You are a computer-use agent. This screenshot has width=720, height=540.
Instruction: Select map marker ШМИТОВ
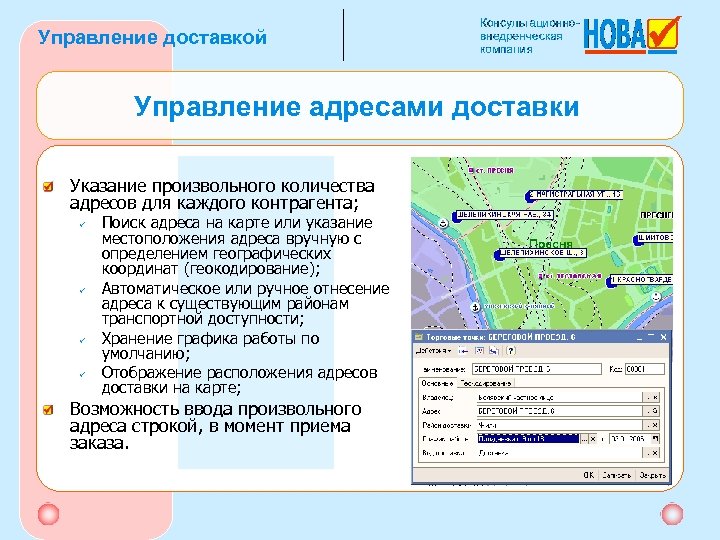(x=652, y=238)
